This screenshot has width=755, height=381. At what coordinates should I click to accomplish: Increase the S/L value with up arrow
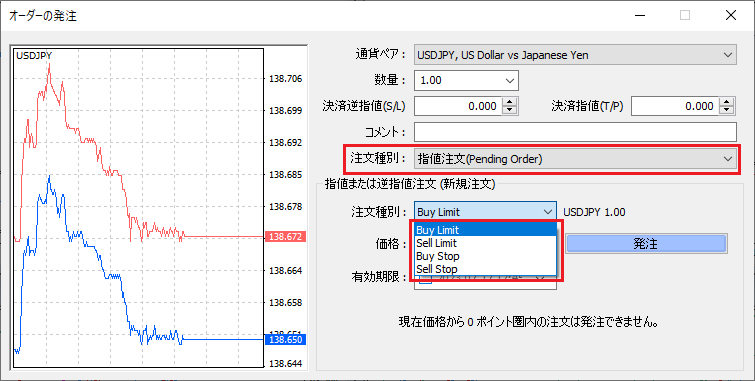(x=509, y=102)
